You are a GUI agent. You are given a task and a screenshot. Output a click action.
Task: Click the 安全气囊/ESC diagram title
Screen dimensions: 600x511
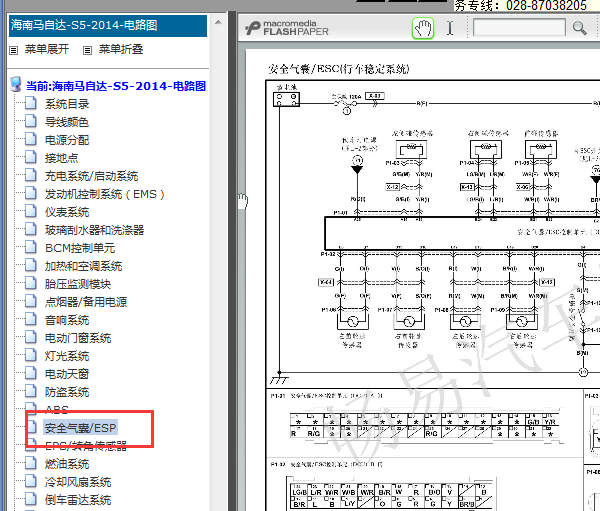pyautogui.click(x=339, y=69)
